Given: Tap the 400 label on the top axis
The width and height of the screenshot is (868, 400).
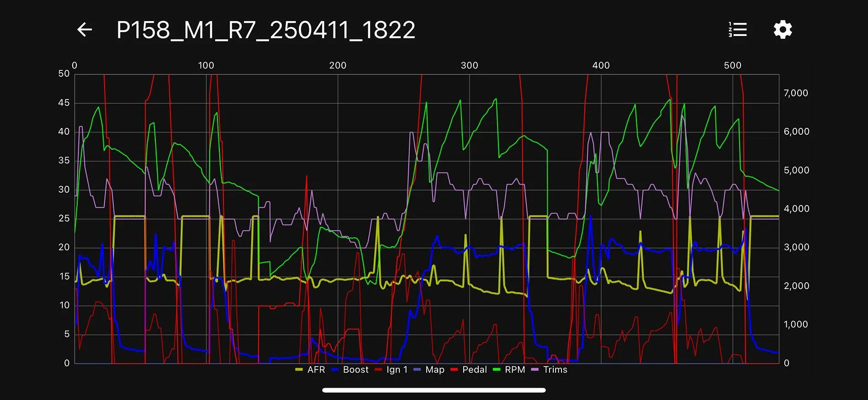Looking at the screenshot, I should coord(601,65).
